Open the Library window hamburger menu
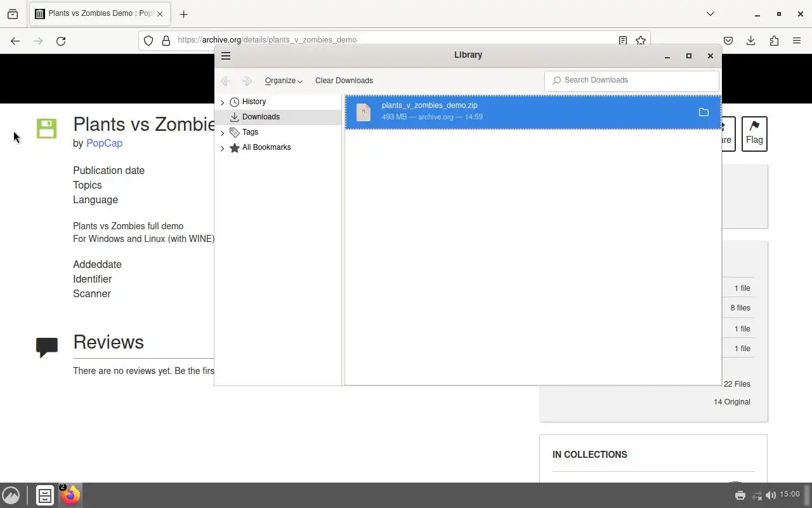The width and height of the screenshot is (812, 508). (225, 56)
